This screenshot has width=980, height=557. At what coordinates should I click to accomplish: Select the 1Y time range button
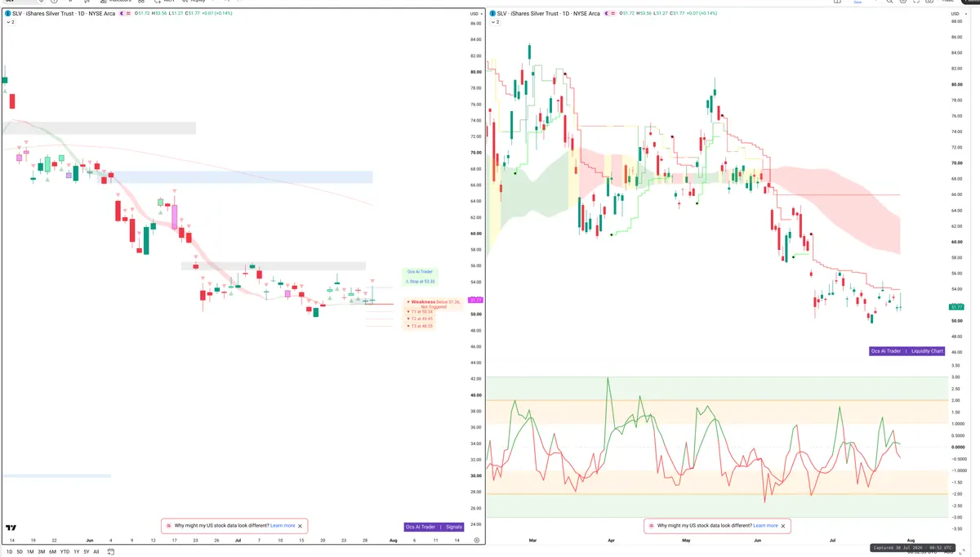click(76, 552)
